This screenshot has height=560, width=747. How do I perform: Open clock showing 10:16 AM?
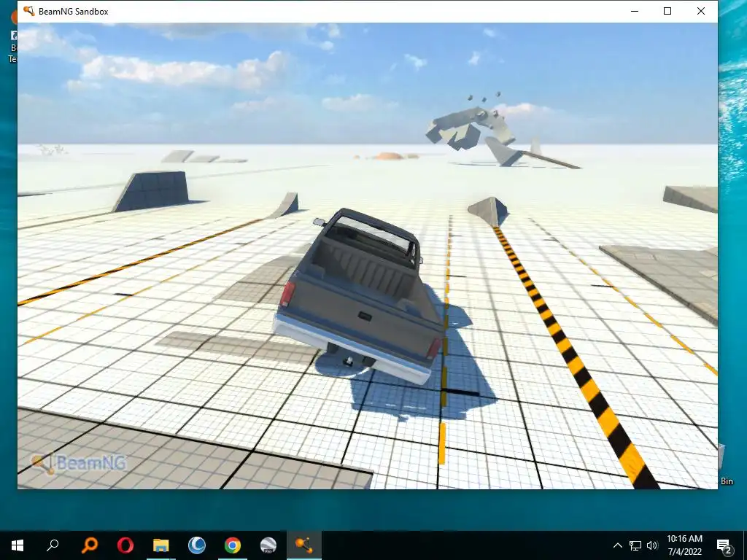(x=684, y=545)
